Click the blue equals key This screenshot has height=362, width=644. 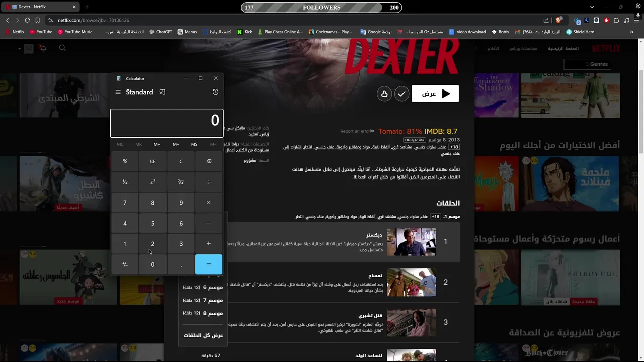tap(209, 264)
